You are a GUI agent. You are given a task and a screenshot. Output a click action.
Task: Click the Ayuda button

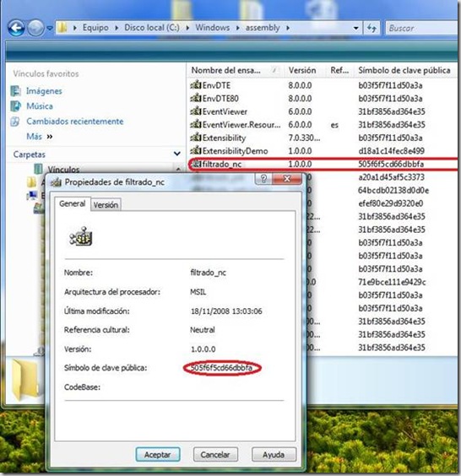click(274, 454)
